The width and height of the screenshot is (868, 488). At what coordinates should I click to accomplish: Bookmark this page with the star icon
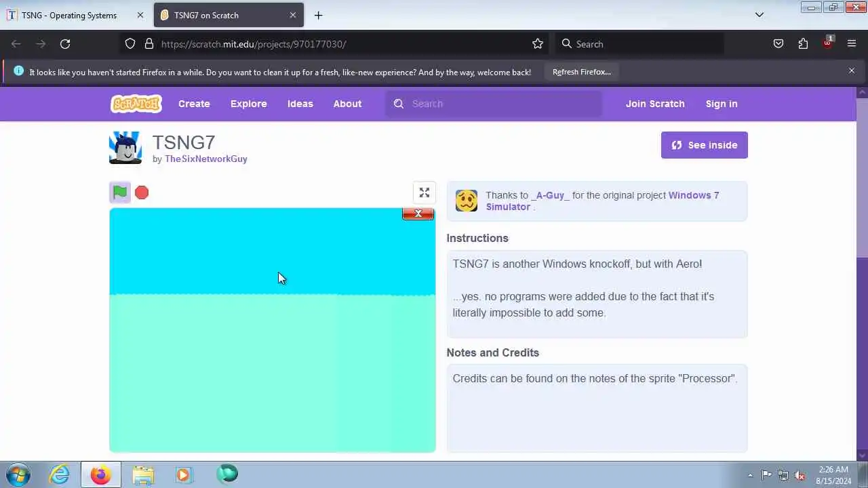tap(538, 44)
